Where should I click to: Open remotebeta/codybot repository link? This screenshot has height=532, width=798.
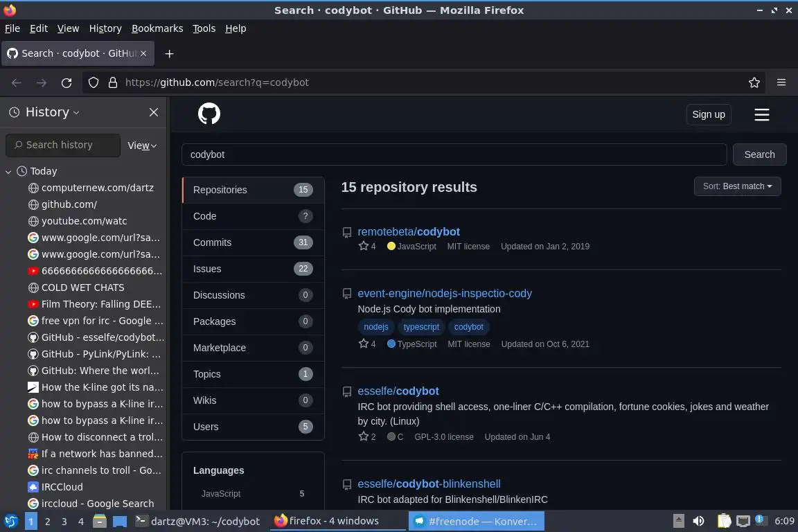point(408,231)
